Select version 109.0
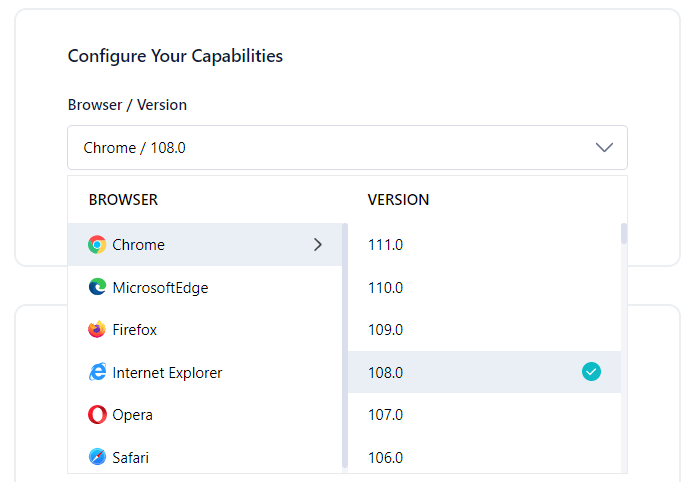Image resolution: width=697 pixels, height=482 pixels. [484, 329]
